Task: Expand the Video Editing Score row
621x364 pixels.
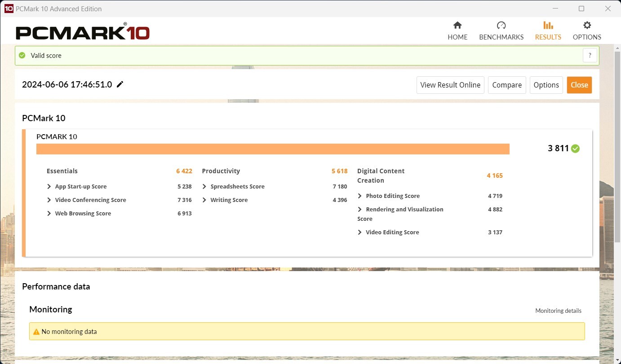Action: [360, 232]
